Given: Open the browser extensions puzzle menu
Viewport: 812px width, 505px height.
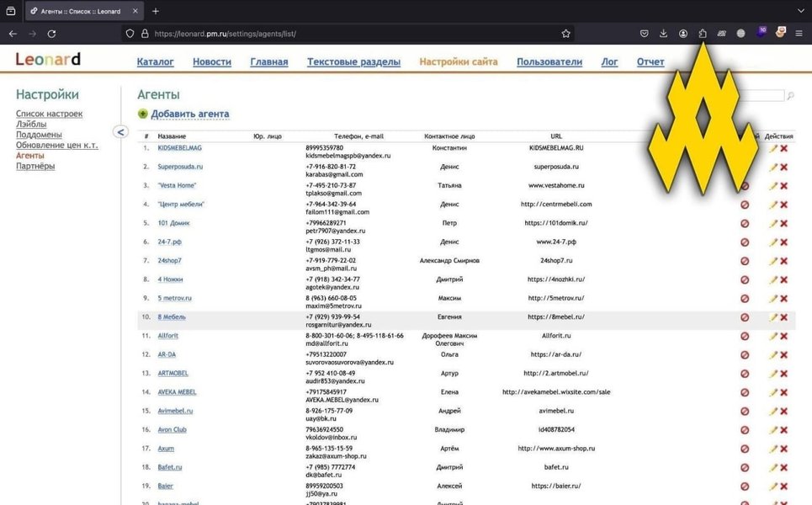Looking at the screenshot, I should (702, 34).
